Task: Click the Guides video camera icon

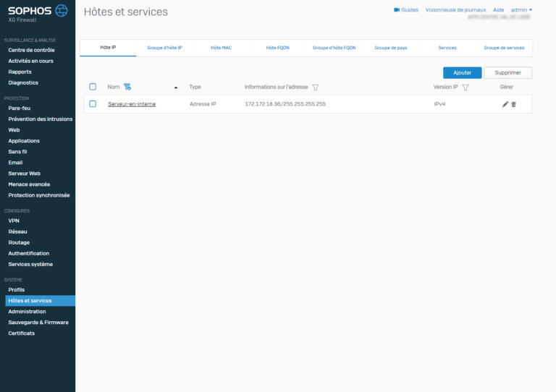Action: 397,10
